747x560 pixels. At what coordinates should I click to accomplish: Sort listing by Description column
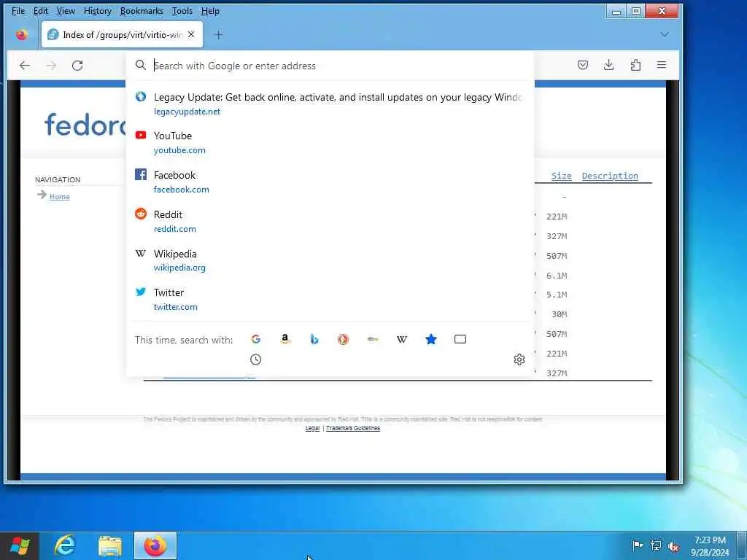610,176
